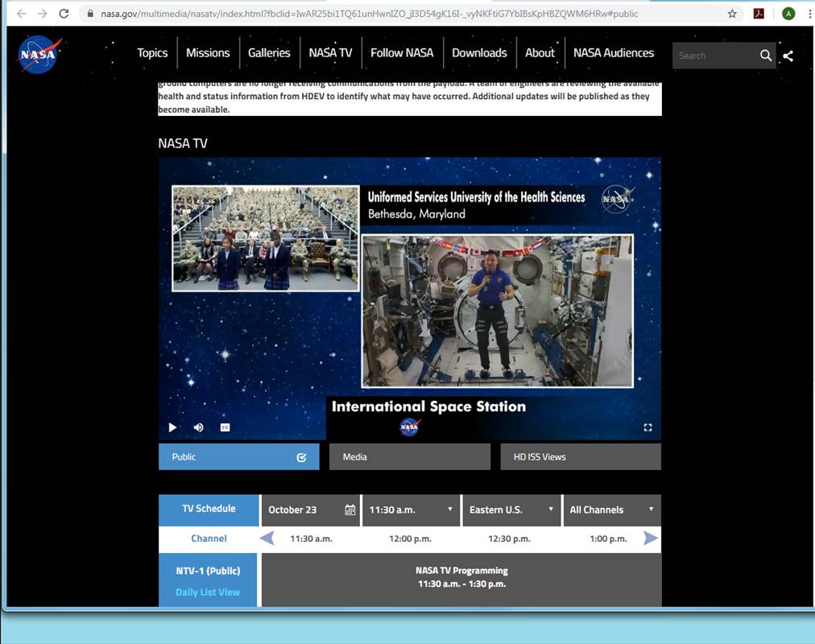The image size is (815, 644).
Task: Open the About menu
Action: pyautogui.click(x=540, y=53)
